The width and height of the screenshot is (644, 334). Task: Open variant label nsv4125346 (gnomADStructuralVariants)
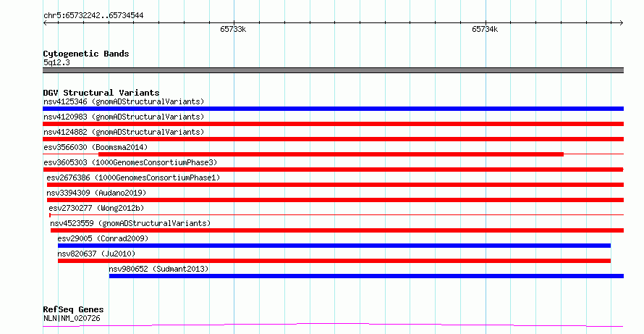124,101
